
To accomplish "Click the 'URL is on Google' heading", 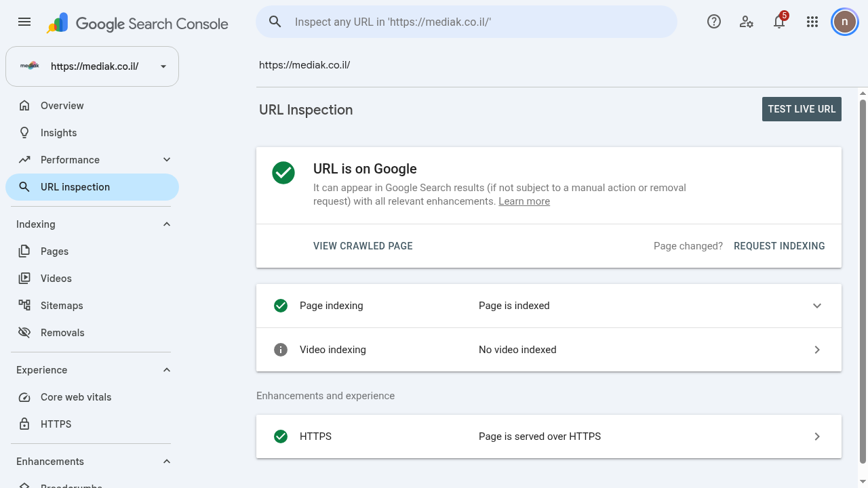I will pos(365,169).
